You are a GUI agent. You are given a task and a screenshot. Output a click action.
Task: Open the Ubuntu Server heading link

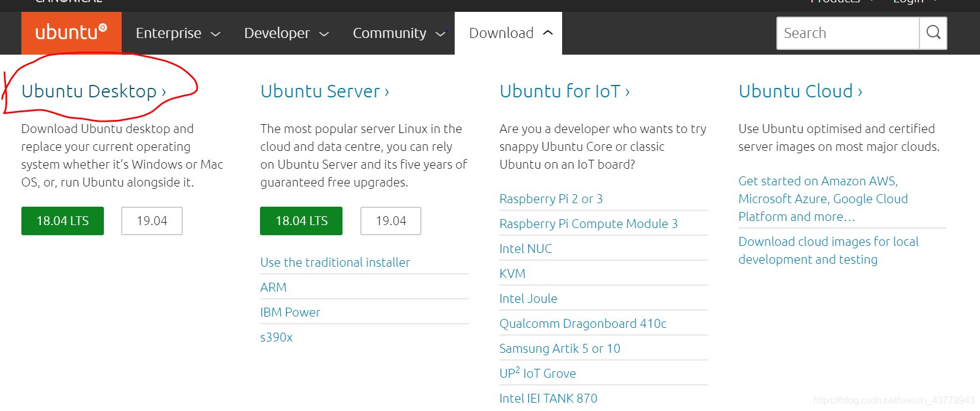click(x=325, y=91)
